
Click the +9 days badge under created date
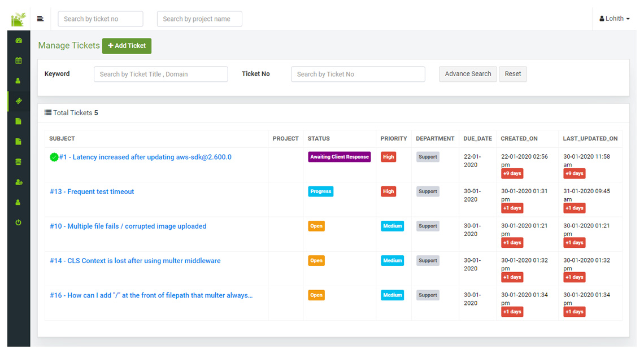pyautogui.click(x=512, y=173)
